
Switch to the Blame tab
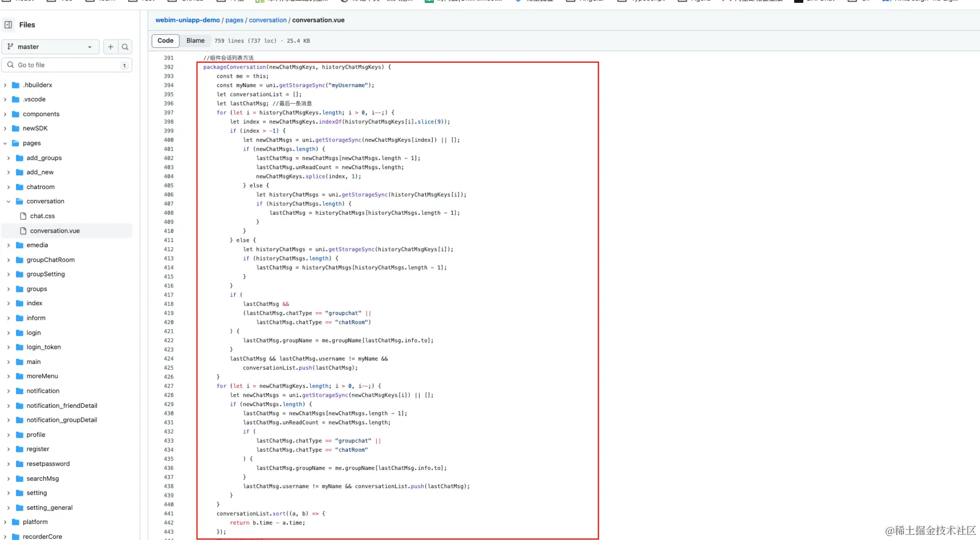coord(196,40)
